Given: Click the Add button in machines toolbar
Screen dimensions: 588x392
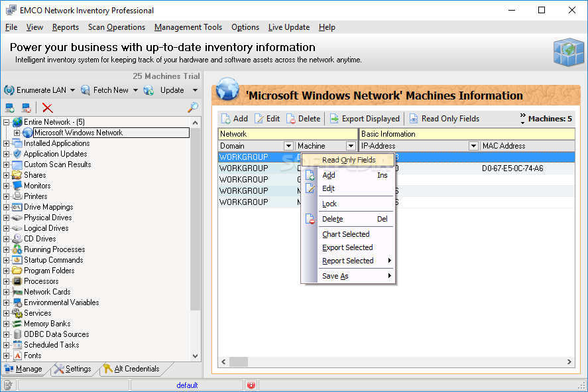Looking at the screenshot, I should coord(235,119).
